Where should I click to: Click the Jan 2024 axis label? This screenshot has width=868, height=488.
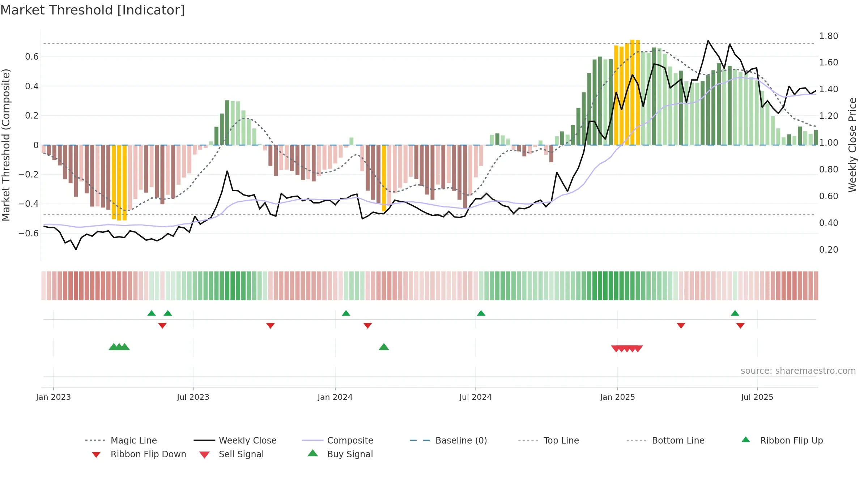(335, 397)
